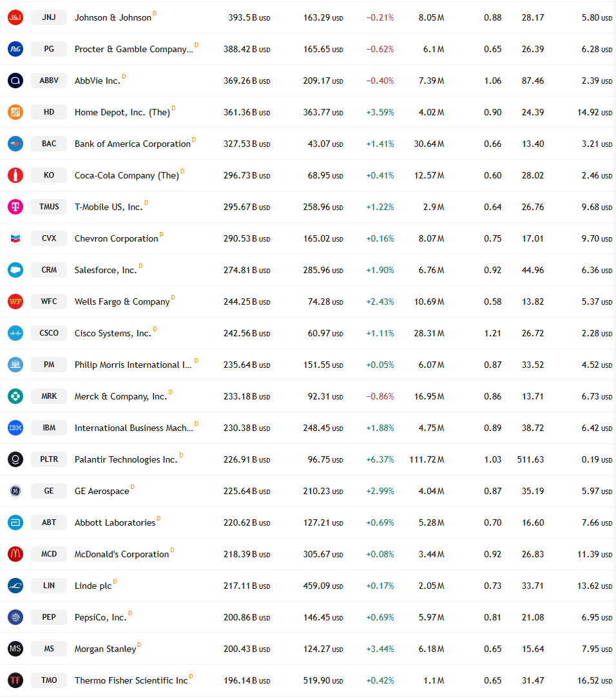Open the BAC ticker symbol

[49, 144]
